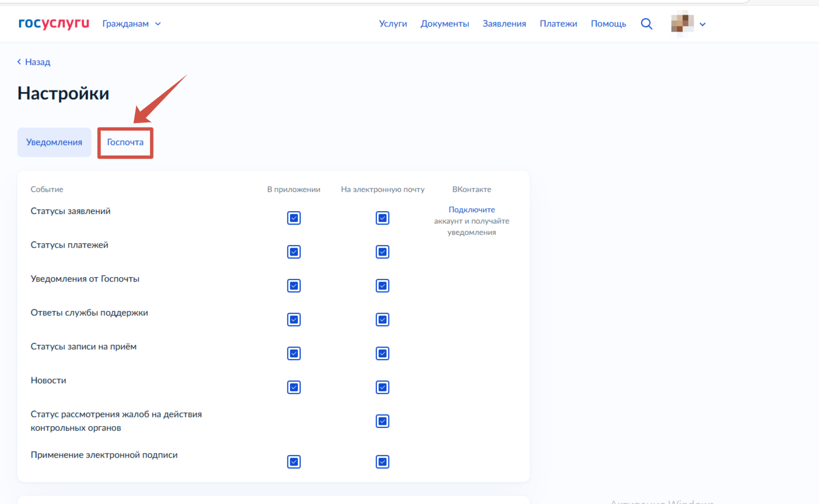Switch to the Госпочта tab
This screenshot has width=819, height=504.
click(125, 142)
